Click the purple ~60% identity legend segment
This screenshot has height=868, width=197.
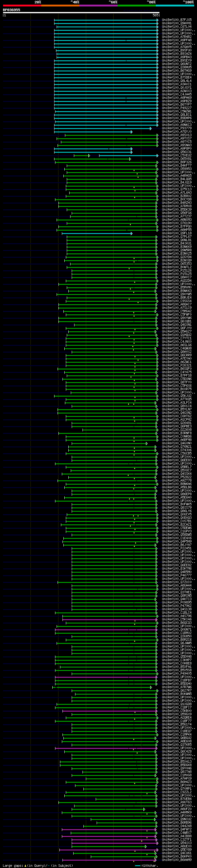pos(99,6)
